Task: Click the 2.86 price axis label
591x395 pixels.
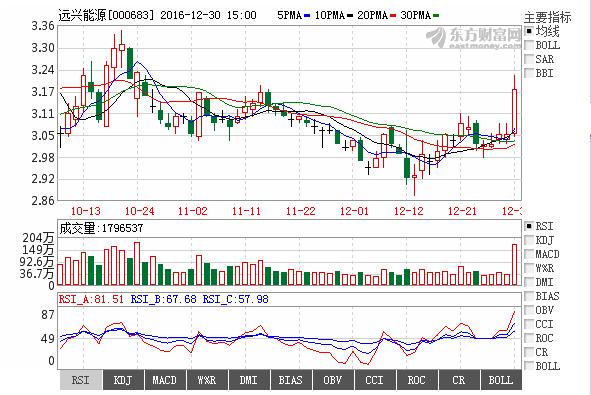Action: pos(43,200)
